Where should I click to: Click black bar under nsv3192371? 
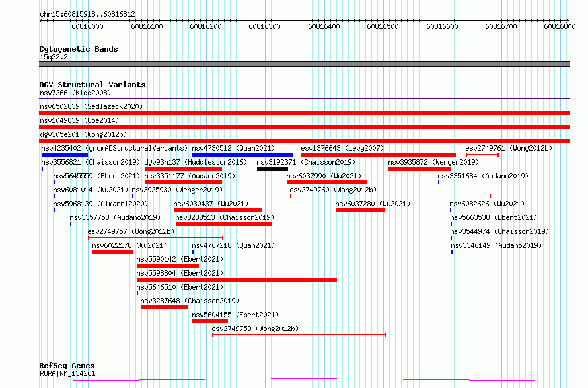[273, 169]
